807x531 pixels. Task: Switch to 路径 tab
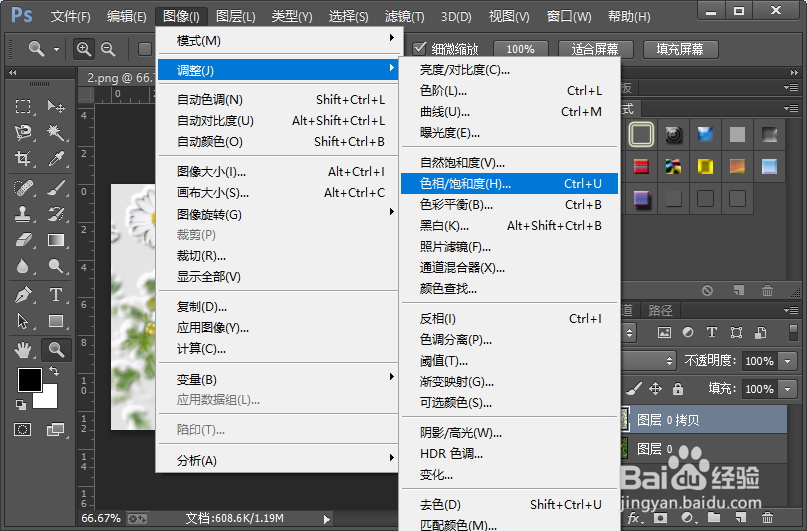pyautogui.click(x=660, y=310)
